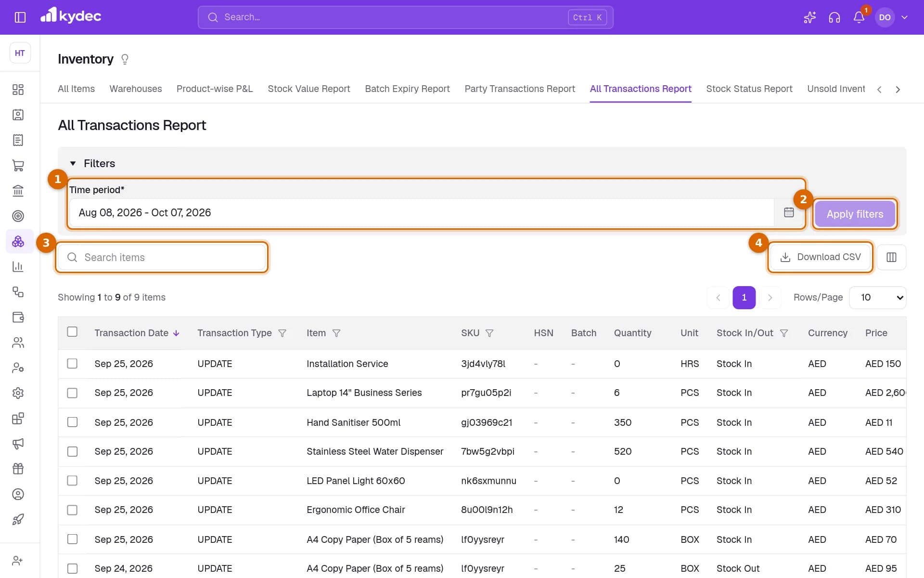Sort by Transaction Date column

click(137, 333)
